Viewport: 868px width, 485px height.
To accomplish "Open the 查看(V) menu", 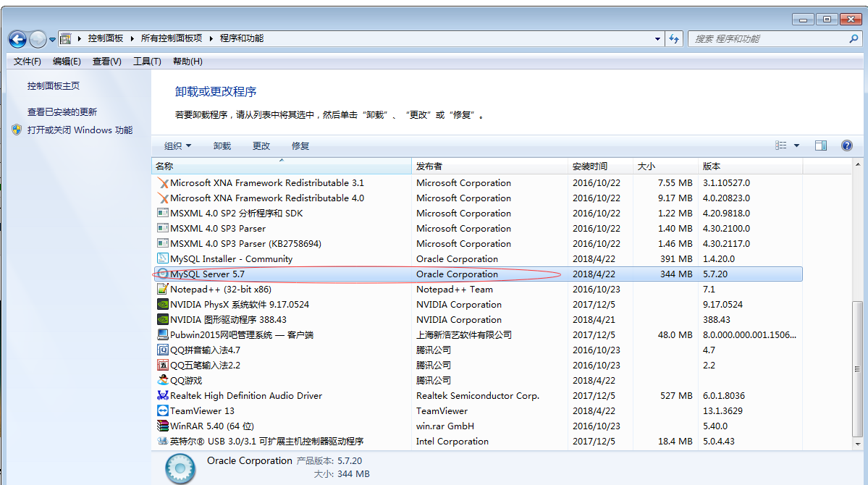I will [107, 62].
